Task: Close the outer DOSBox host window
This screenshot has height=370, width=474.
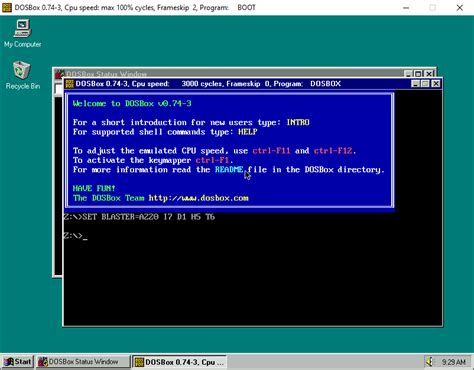Action: click(x=460, y=7)
